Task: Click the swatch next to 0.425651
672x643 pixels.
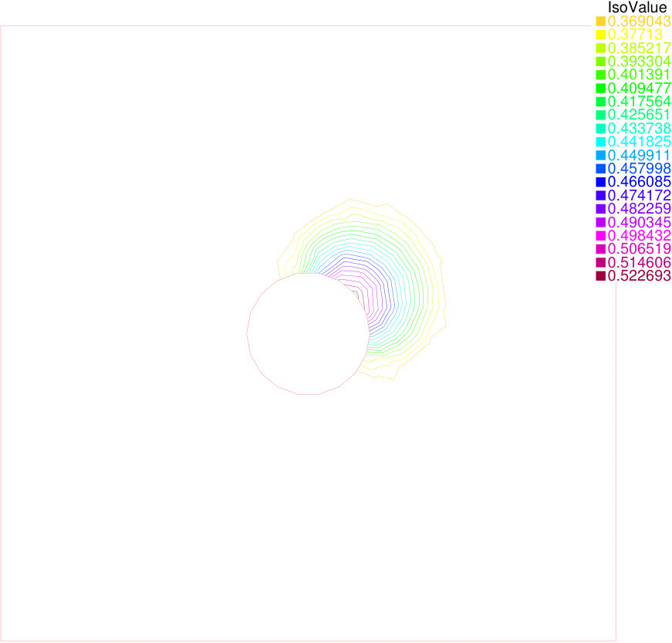Action: (600, 115)
